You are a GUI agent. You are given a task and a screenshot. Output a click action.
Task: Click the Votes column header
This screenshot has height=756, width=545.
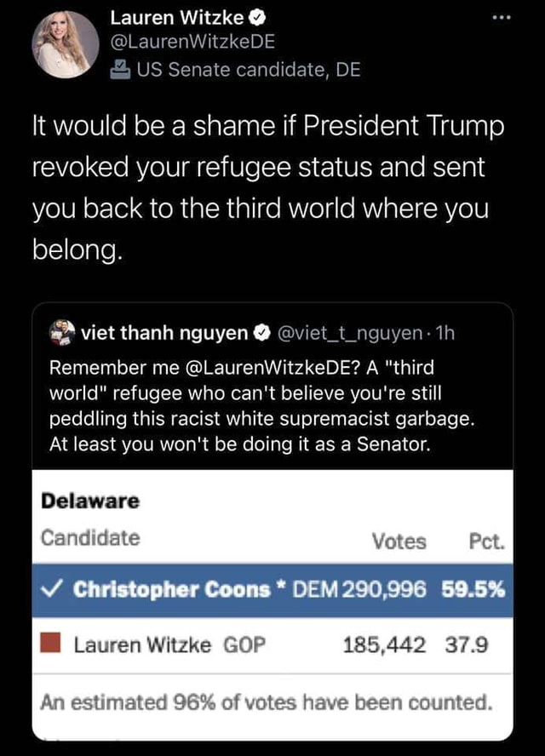click(399, 541)
